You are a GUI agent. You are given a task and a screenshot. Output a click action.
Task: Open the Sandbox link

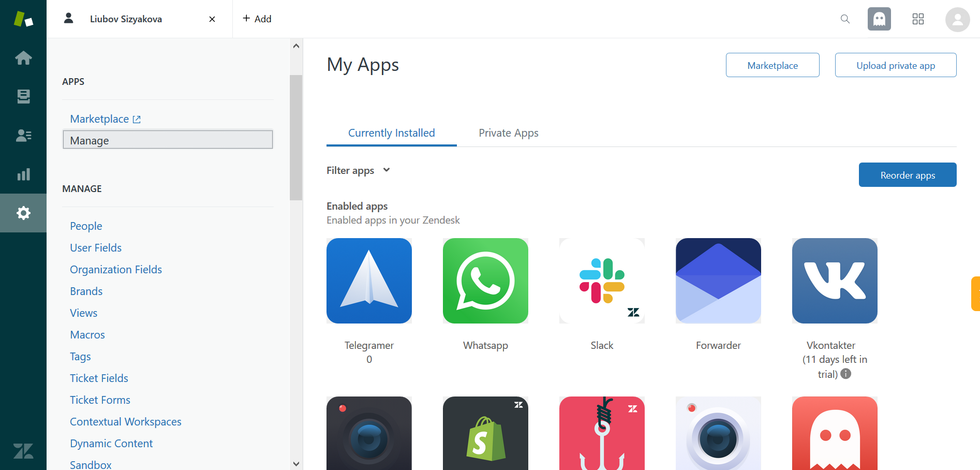[91, 464]
